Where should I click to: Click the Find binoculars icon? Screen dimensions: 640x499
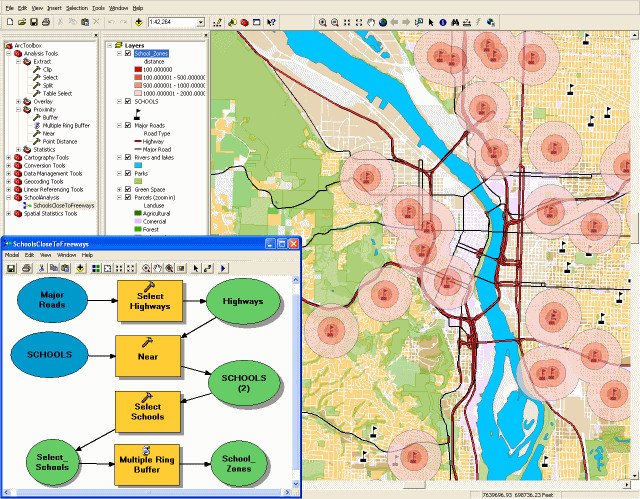[x=455, y=21]
